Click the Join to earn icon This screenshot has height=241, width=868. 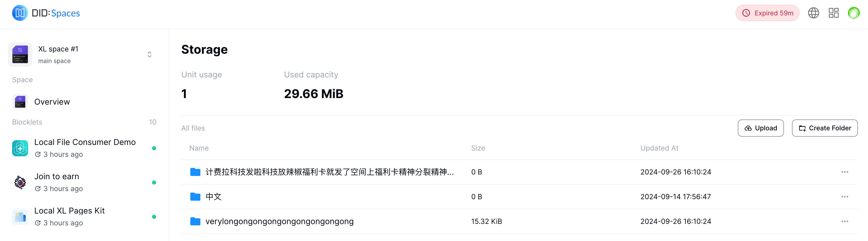point(20,183)
